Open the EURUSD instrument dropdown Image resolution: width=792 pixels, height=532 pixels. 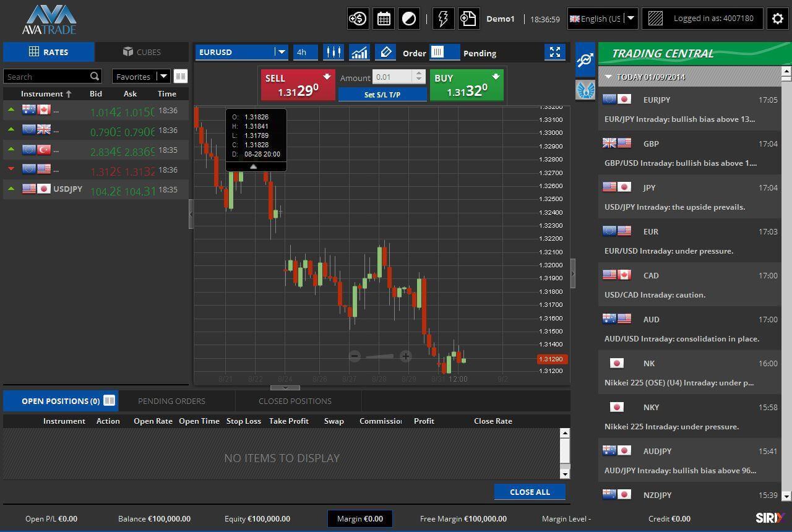(x=281, y=53)
